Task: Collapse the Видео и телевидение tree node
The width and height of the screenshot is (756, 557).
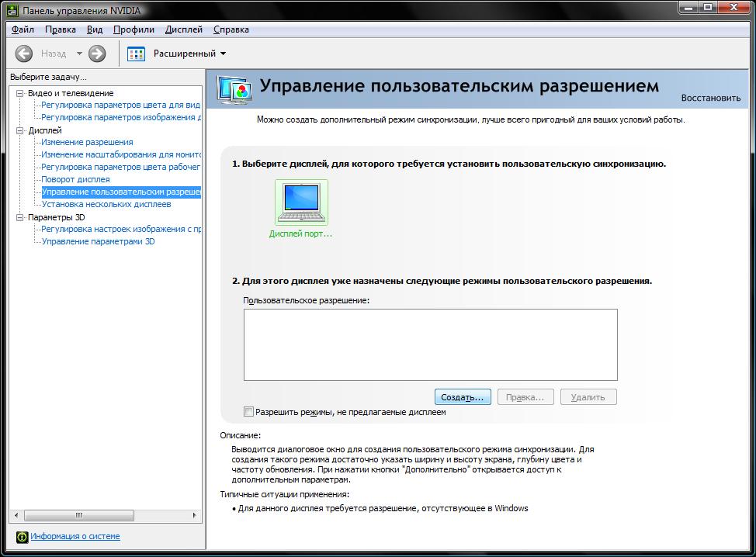Action: tap(19, 93)
